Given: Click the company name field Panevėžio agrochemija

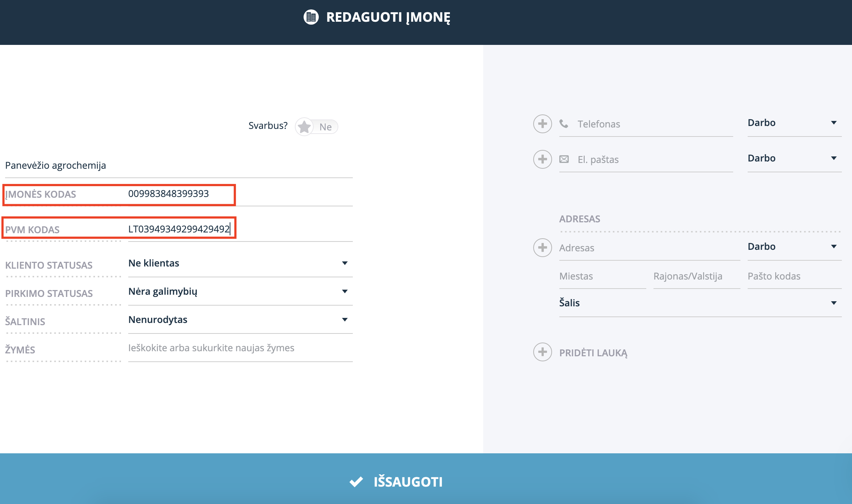Looking at the screenshot, I should [179, 166].
